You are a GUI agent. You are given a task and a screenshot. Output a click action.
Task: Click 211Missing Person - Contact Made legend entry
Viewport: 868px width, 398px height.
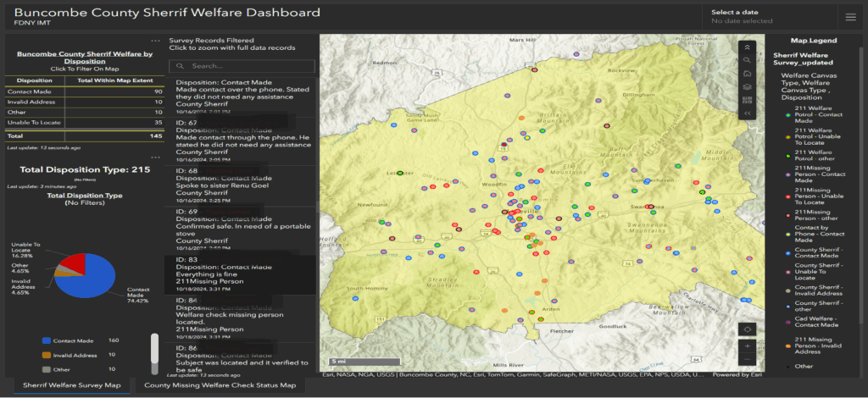click(x=813, y=174)
